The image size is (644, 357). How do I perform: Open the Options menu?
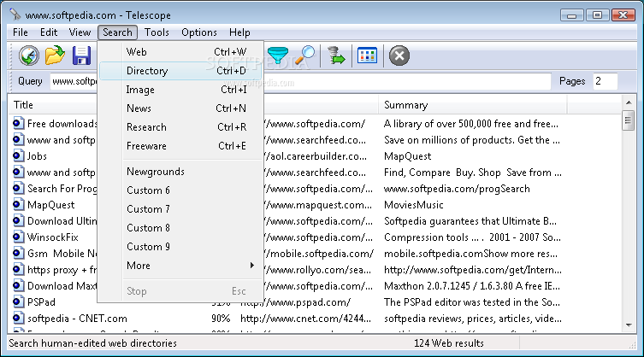pyautogui.click(x=198, y=32)
